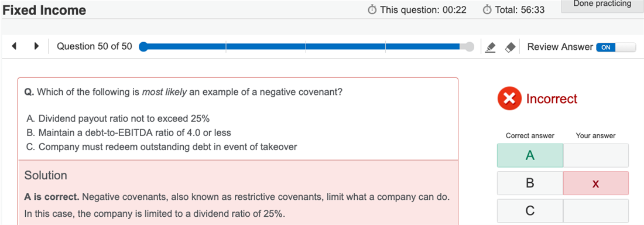Click the C row in answer table
The image size is (644, 225).
[x=563, y=210]
